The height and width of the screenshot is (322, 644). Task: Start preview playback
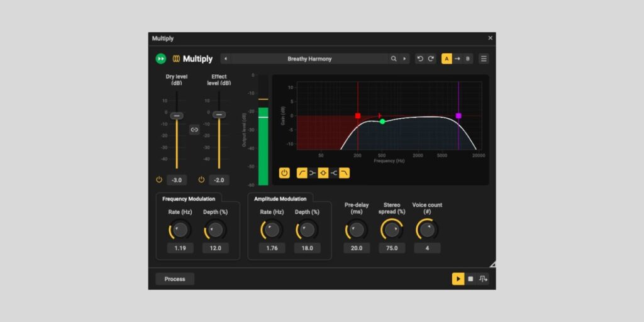458,279
